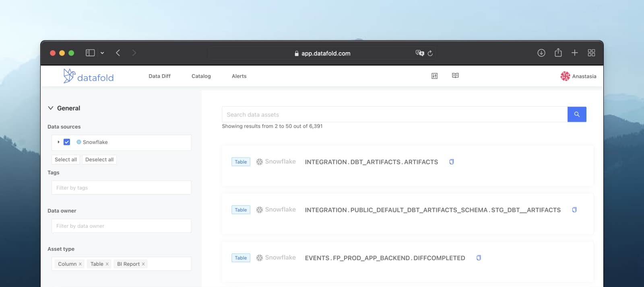Open the Asset type dropdown field
The height and width of the screenshot is (287, 644).
[121, 264]
